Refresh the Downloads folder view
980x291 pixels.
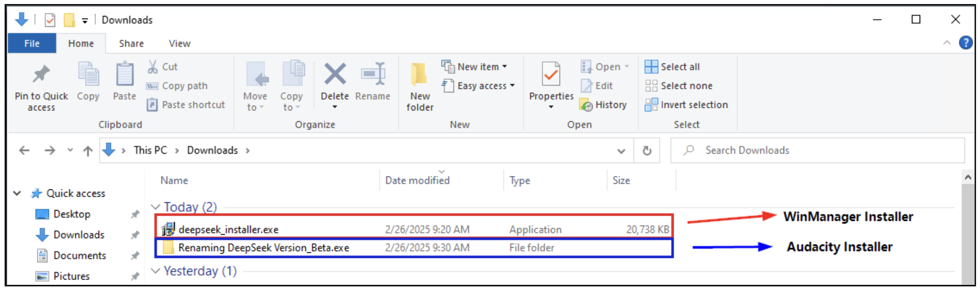(647, 151)
